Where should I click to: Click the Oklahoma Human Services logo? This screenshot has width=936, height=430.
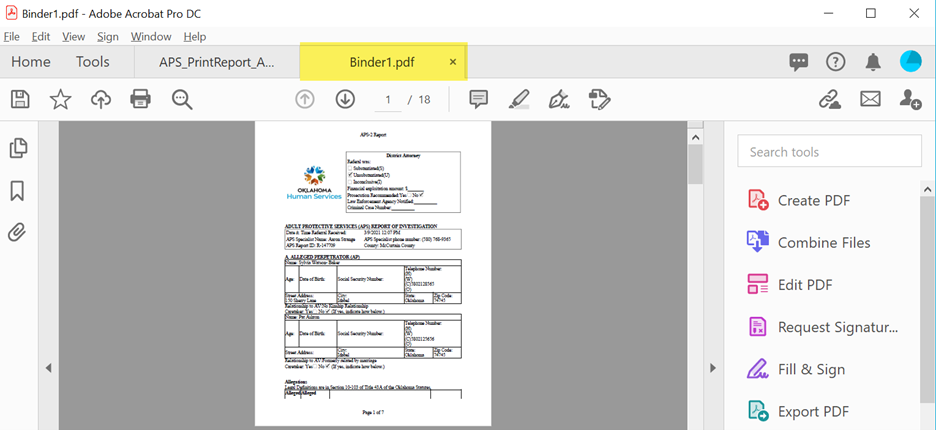point(314,183)
